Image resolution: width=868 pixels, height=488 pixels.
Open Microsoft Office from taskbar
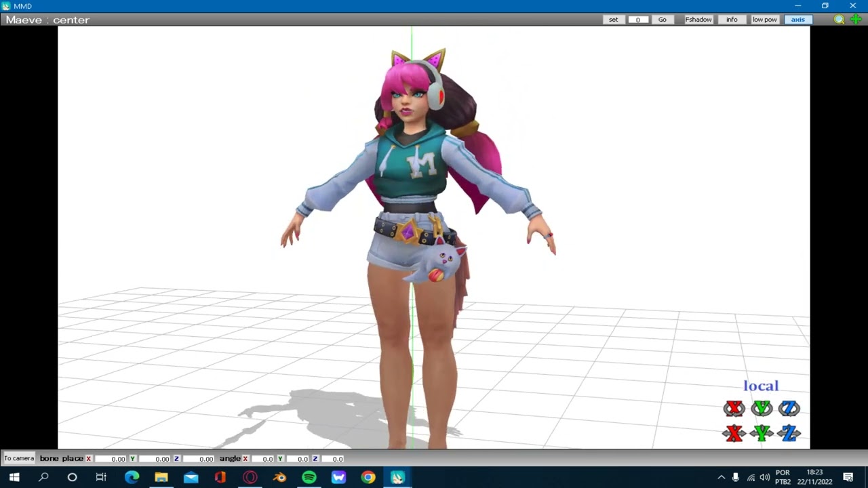pos(220,478)
